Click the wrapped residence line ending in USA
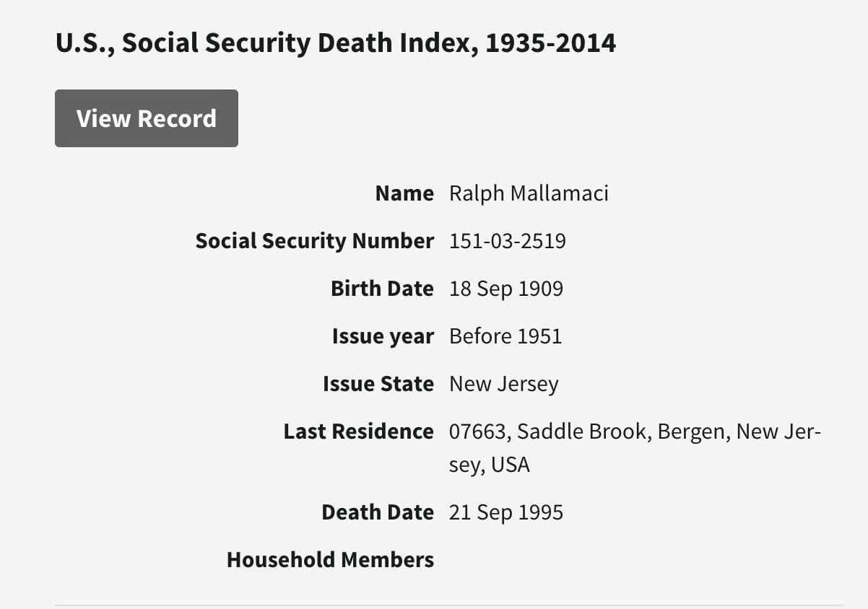Viewport: 868px width, 609px height. click(489, 464)
